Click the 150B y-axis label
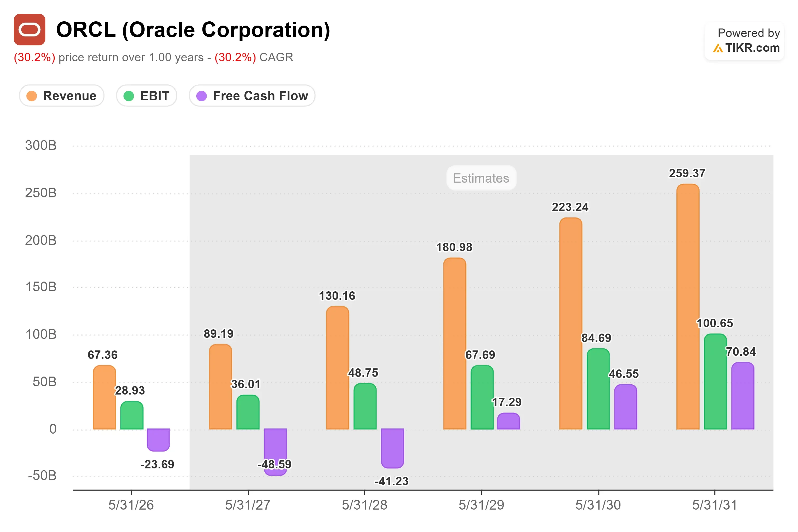 (x=41, y=287)
